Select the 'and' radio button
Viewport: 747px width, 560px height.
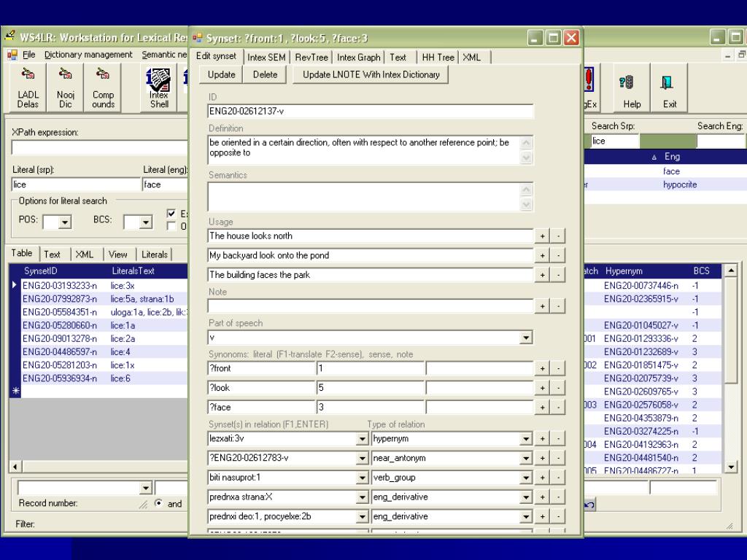click(158, 503)
